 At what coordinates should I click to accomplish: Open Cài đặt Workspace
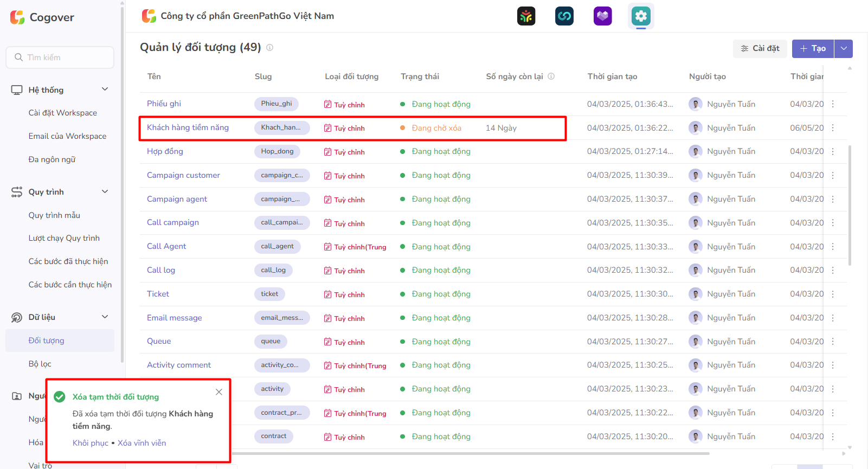63,113
